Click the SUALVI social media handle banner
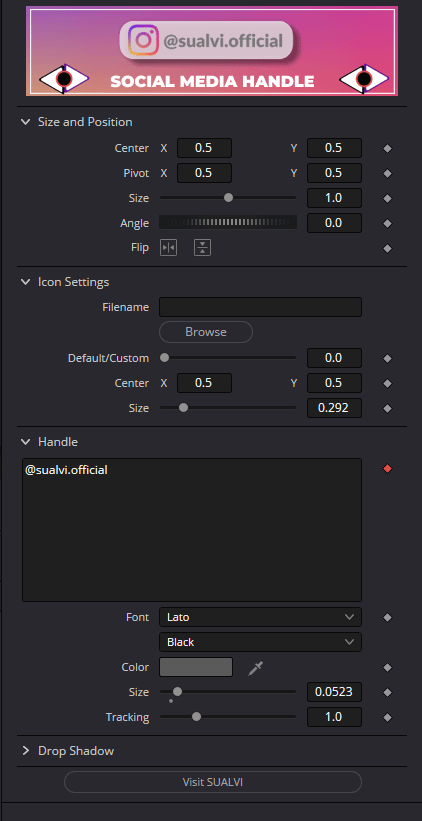 point(212,51)
